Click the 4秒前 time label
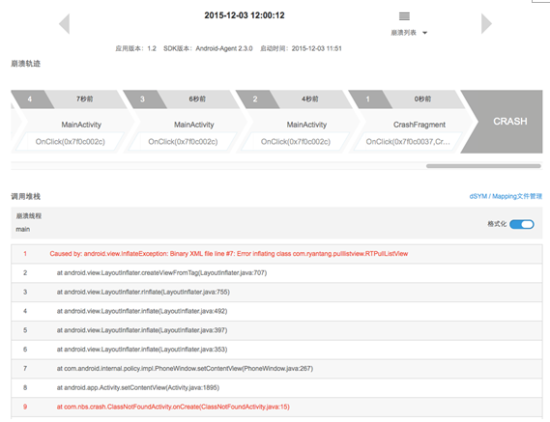This screenshot has width=550, height=422. point(310,99)
